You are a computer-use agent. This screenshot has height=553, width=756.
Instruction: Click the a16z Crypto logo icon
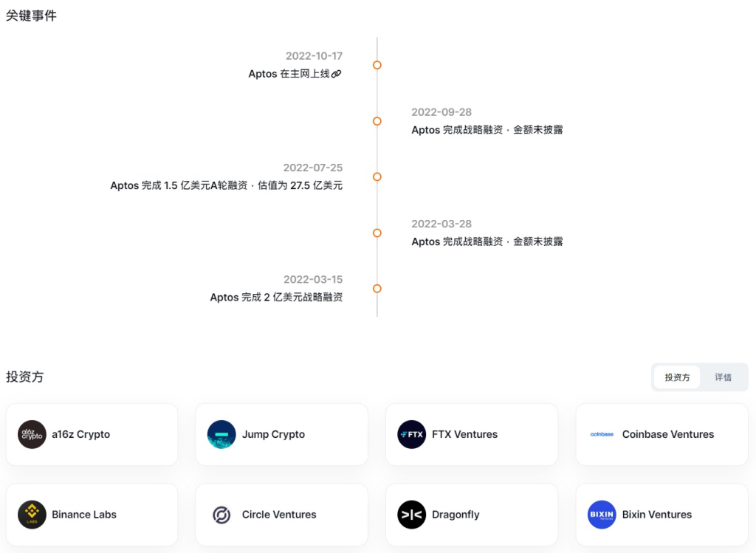32,434
